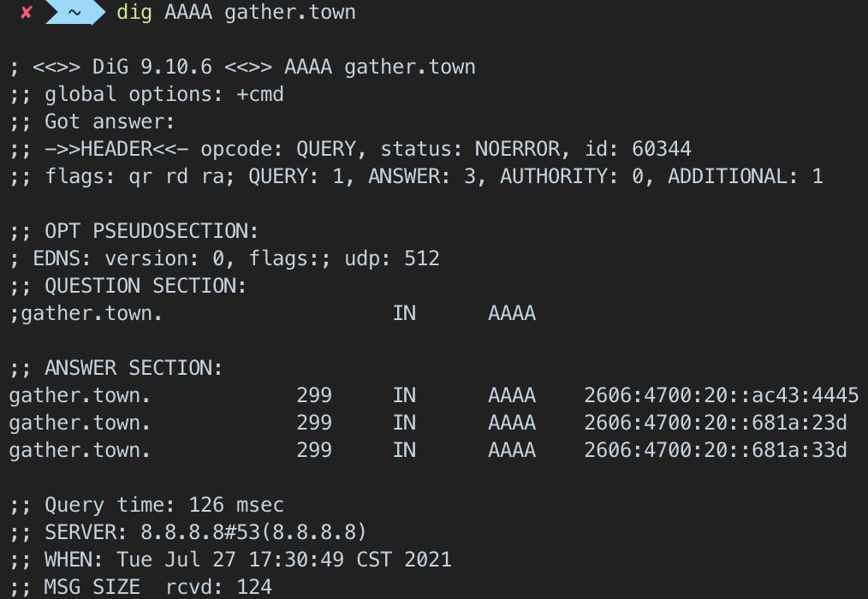Click the red X error status icon

[x=26, y=12]
